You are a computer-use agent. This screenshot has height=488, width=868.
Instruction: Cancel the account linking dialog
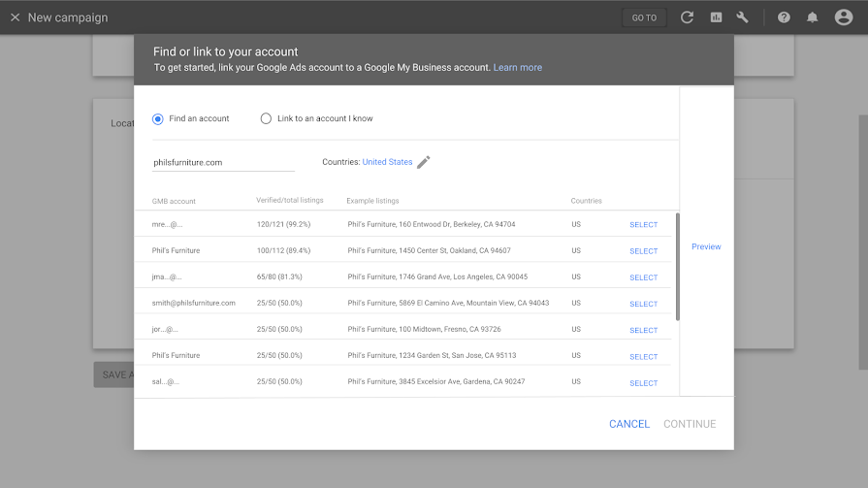[629, 424]
